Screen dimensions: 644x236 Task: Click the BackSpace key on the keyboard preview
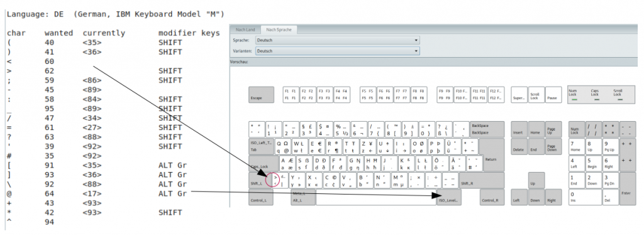487,129
